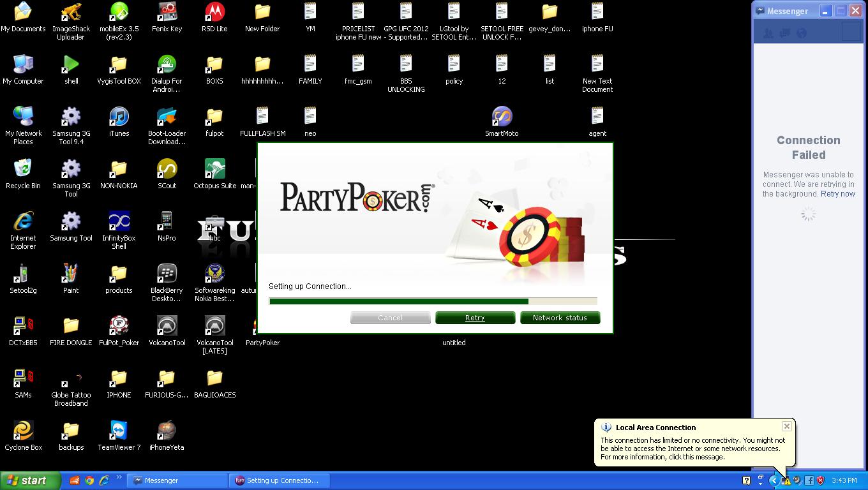Click the Connection Failed heading in Messenger
Viewport: 868px width, 490px height.
tap(809, 147)
